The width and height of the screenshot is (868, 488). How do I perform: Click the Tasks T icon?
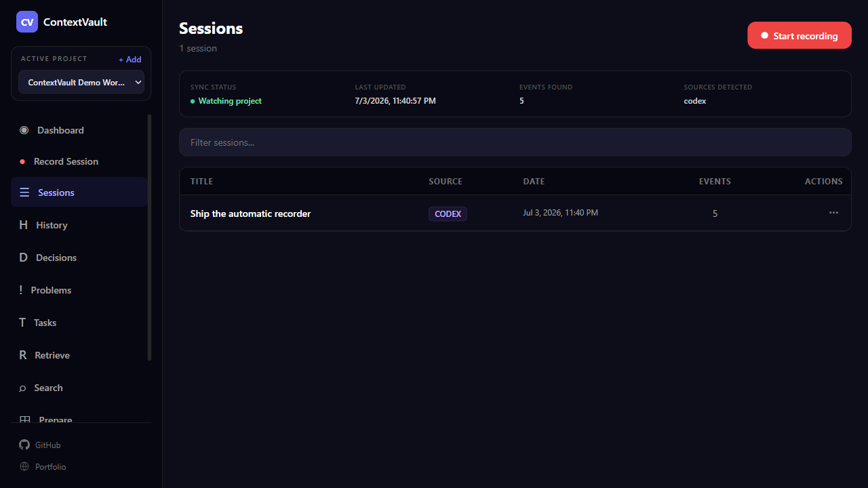[x=22, y=323]
